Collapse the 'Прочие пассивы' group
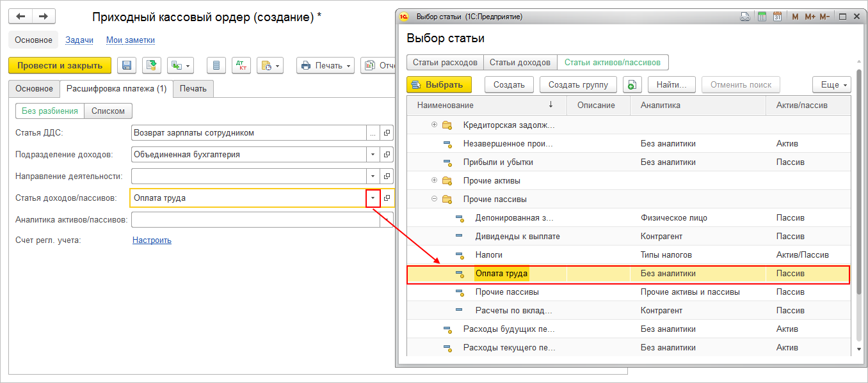 tap(435, 199)
